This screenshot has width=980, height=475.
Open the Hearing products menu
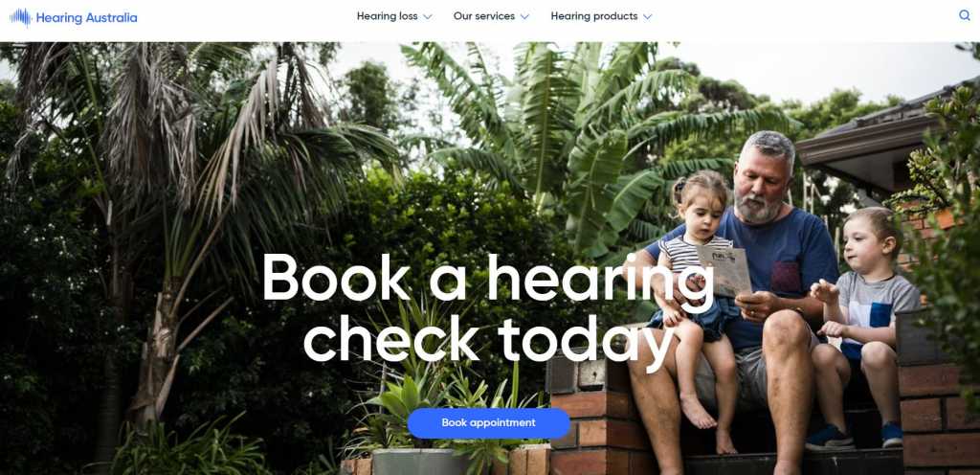(x=593, y=16)
